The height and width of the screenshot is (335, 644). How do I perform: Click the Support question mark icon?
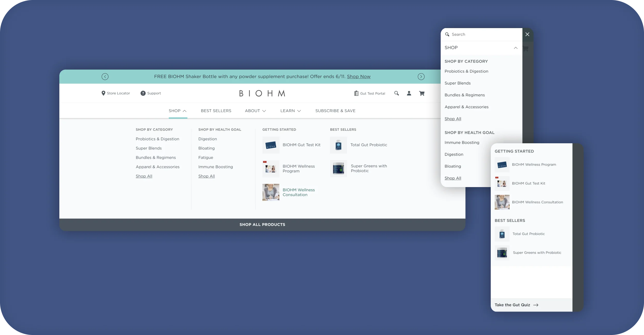pyautogui.click(x=143, y=93)
